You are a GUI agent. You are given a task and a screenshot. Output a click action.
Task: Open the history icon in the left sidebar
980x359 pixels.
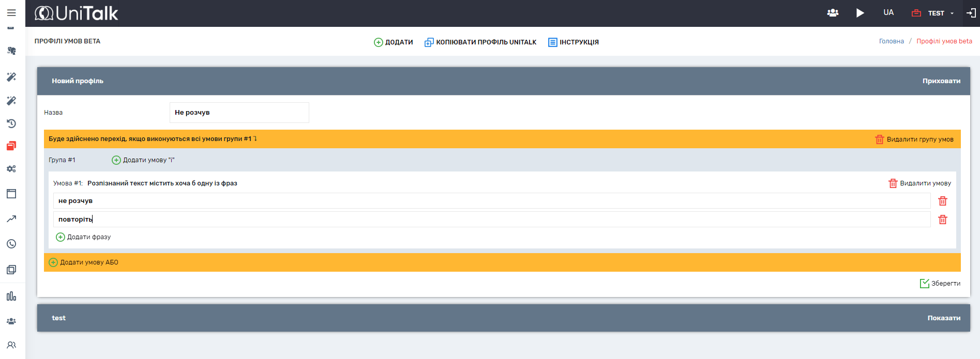click(x=11, y=123)
